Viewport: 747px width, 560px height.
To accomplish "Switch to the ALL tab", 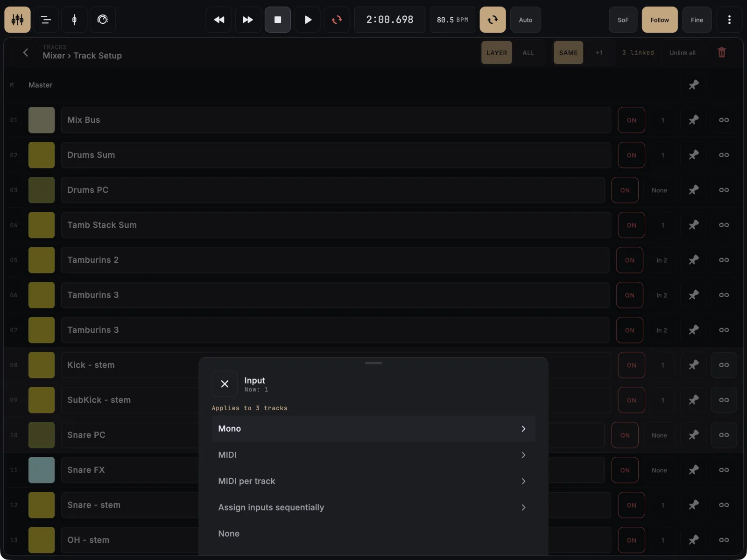I will [529, 52].
